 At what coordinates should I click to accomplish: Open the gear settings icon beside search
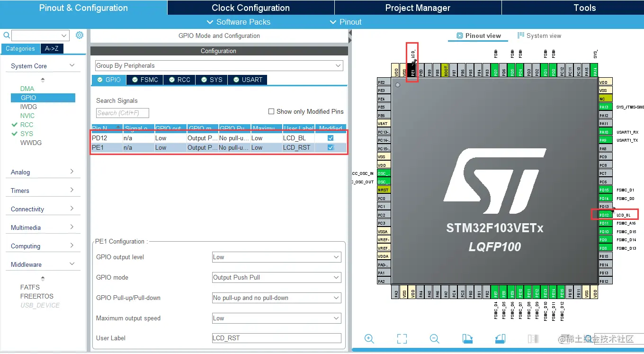pyautogui.click(x=80, y=35)
